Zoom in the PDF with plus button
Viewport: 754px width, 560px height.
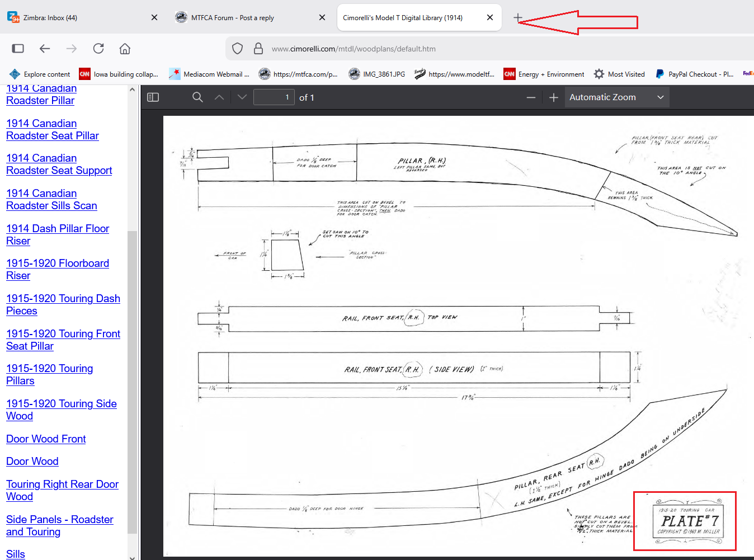pyautogui.click(x=554, y=98)
